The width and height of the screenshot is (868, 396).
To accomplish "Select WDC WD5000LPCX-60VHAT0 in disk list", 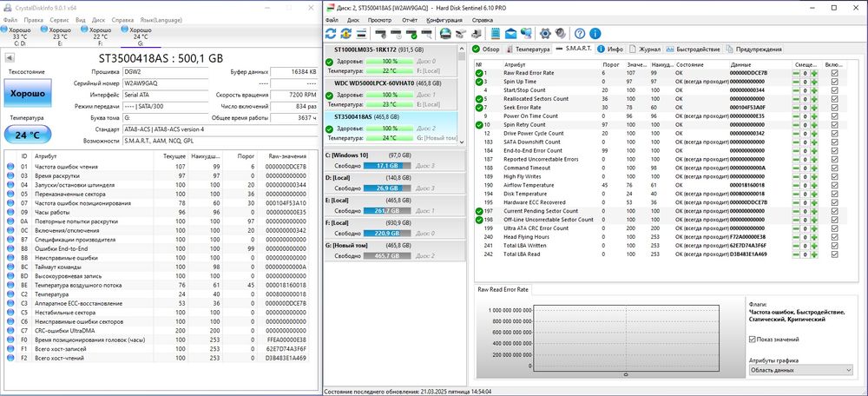I will pos(391,94).
